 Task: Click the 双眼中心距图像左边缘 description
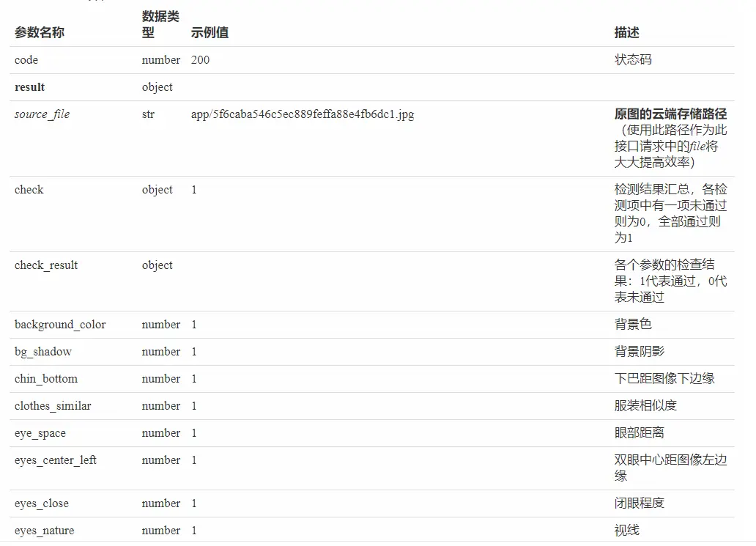[x=671, y=468]
